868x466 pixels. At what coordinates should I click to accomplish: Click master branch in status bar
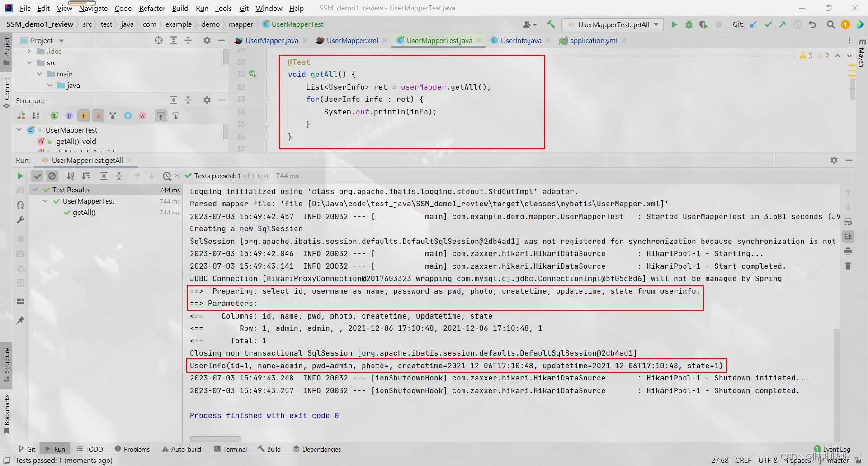click(834, 461)
